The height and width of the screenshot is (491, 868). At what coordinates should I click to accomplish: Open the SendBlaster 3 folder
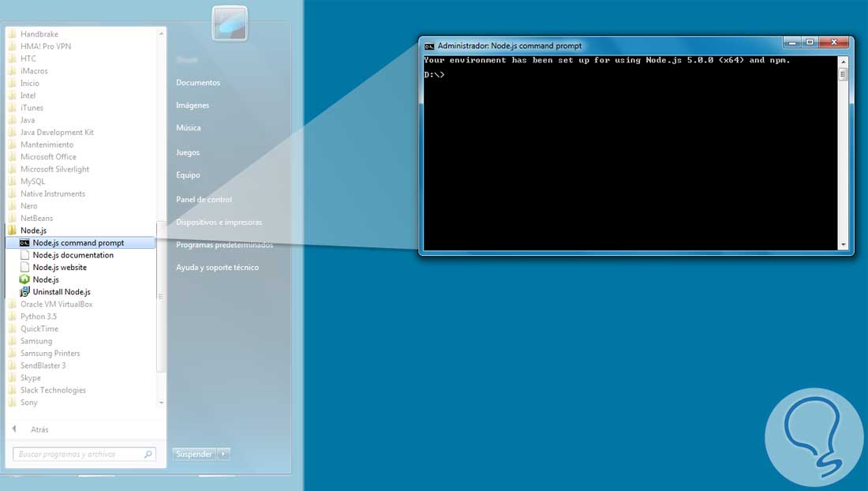click(x=43, y=366)
